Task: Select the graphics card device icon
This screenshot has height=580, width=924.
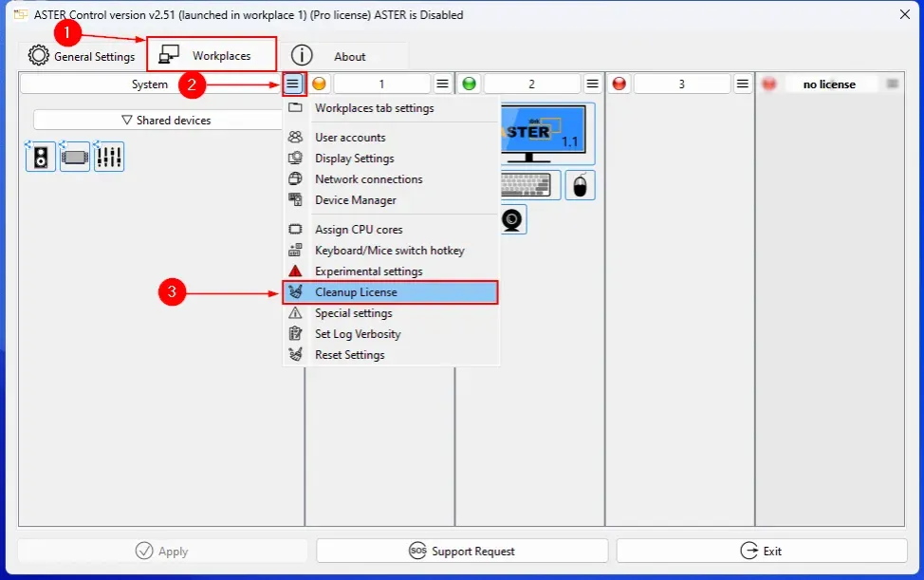Action: [75, 157]
